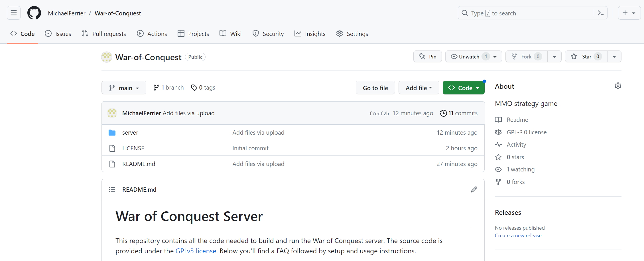Click '2 hours ago' on LICENSE row

462,148
